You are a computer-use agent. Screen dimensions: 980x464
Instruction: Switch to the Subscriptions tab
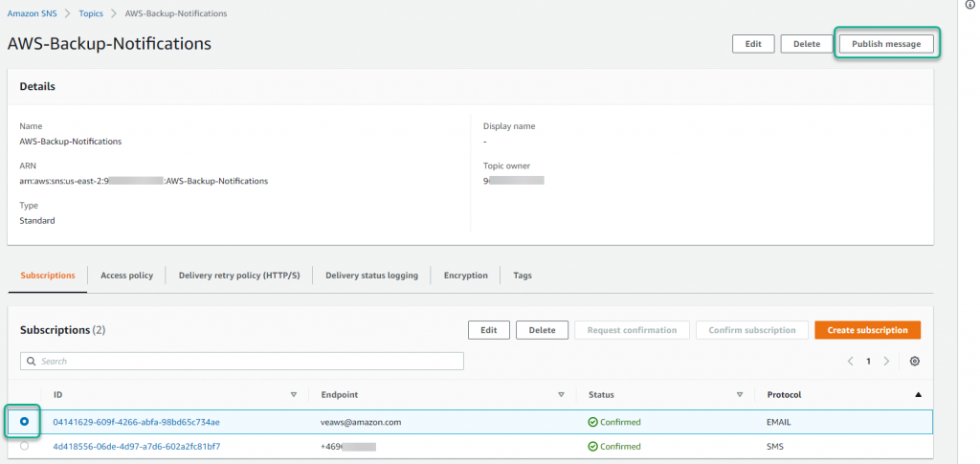pos(48,276)
